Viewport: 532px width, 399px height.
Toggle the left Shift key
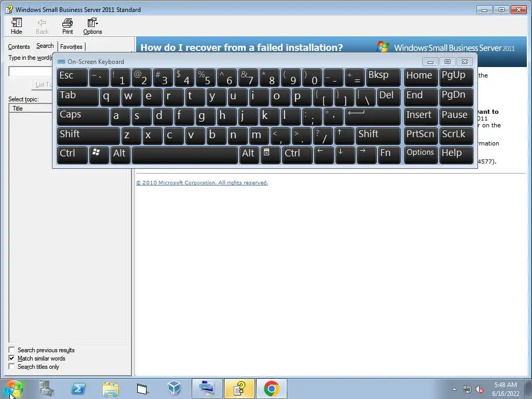coord(88,136)
